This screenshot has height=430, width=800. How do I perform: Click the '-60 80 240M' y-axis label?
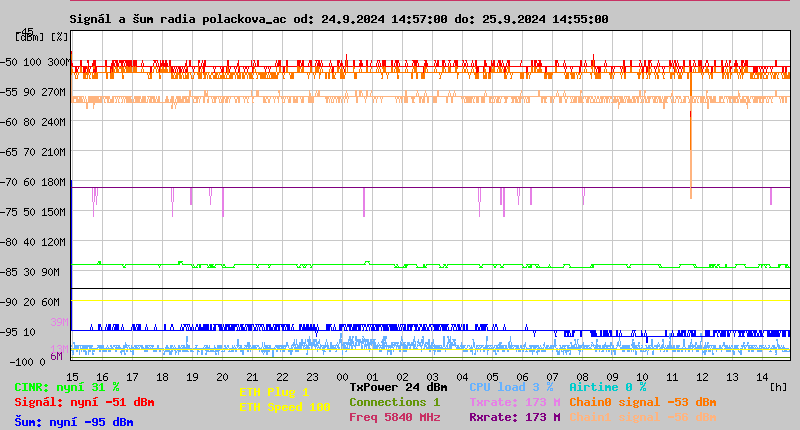click(x=34, y=122)
